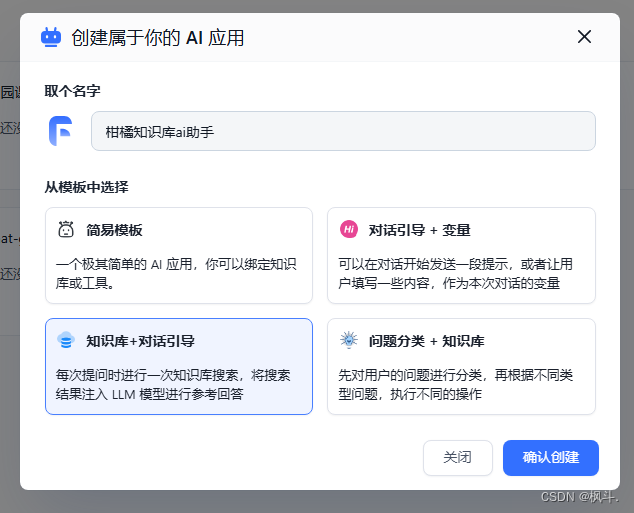Click the pink Hi icon
The width and height of the screenshot is (634, 513).
click(349, 230)
